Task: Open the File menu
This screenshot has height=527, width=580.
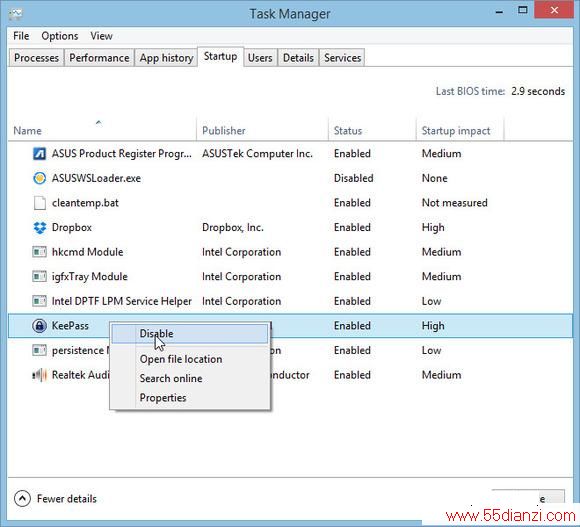Action: coord(21,36)
